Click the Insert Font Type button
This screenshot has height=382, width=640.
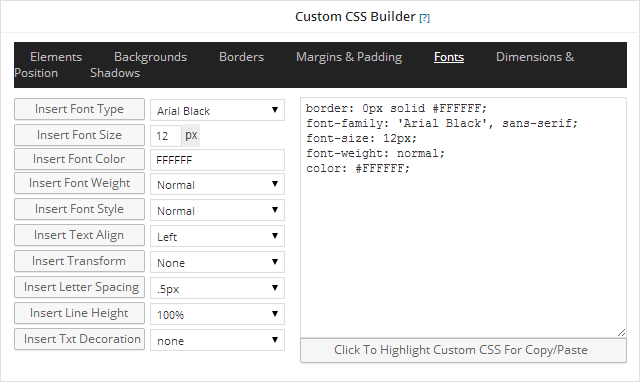tap(79, 109)
